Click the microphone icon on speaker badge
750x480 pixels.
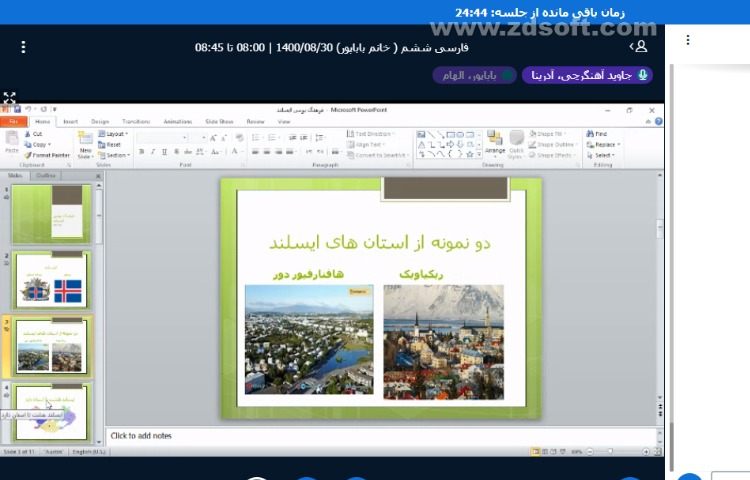(643, 75)
